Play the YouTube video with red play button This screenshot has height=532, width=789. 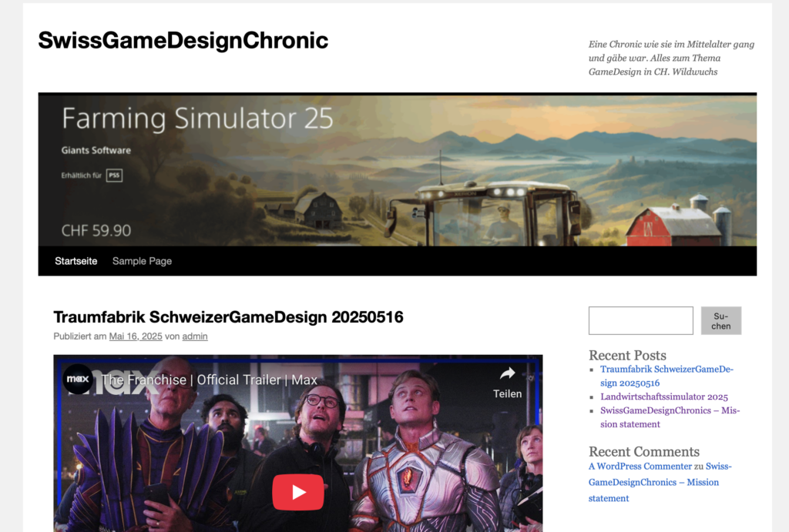298,492
